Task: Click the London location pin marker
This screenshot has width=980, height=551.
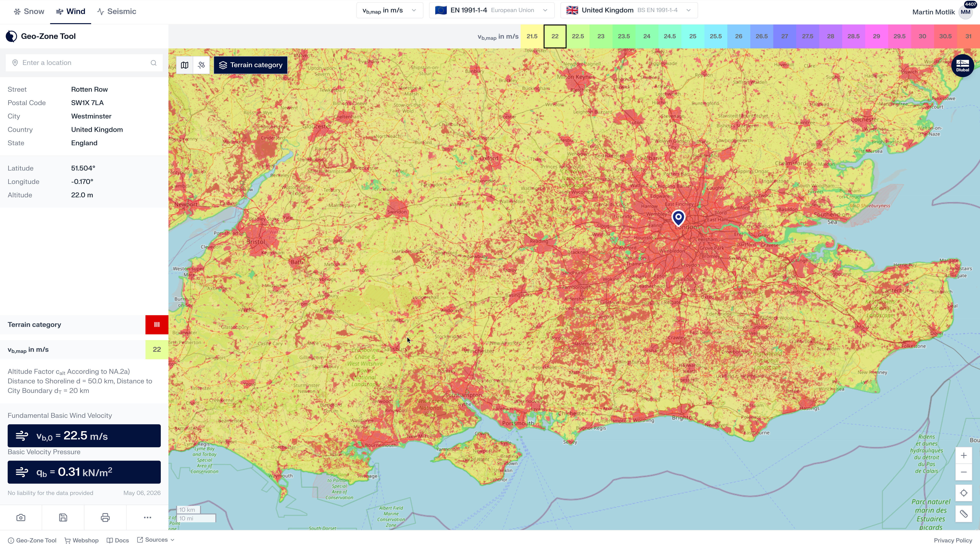Action: [x=678, y=218]
